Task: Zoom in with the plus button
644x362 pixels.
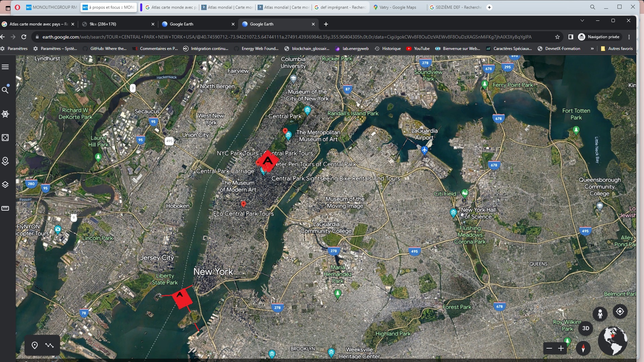Action: (561, 349)
